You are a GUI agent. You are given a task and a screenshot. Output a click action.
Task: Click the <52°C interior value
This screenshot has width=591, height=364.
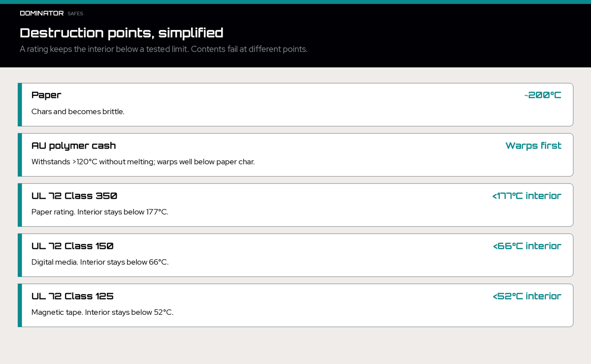527,296
